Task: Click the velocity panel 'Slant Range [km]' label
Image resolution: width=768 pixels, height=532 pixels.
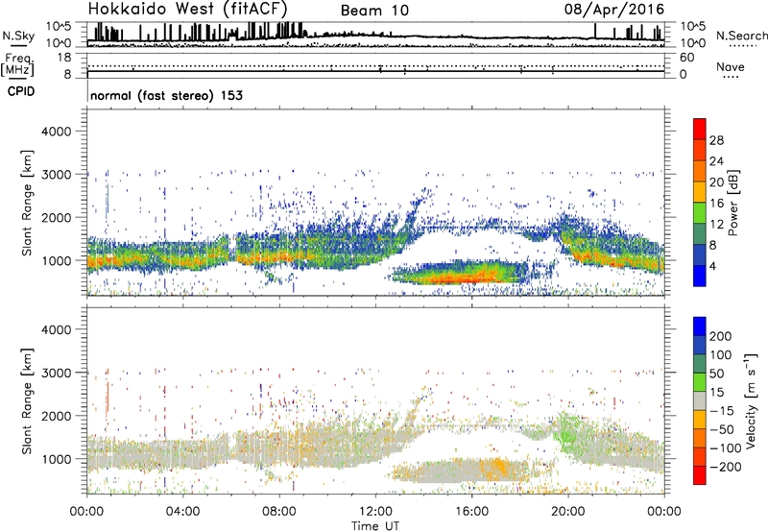Action: coord(27,401)
